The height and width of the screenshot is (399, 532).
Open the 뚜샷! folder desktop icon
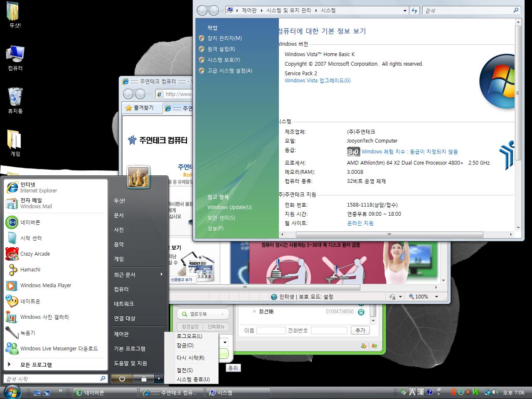point(15,15)
